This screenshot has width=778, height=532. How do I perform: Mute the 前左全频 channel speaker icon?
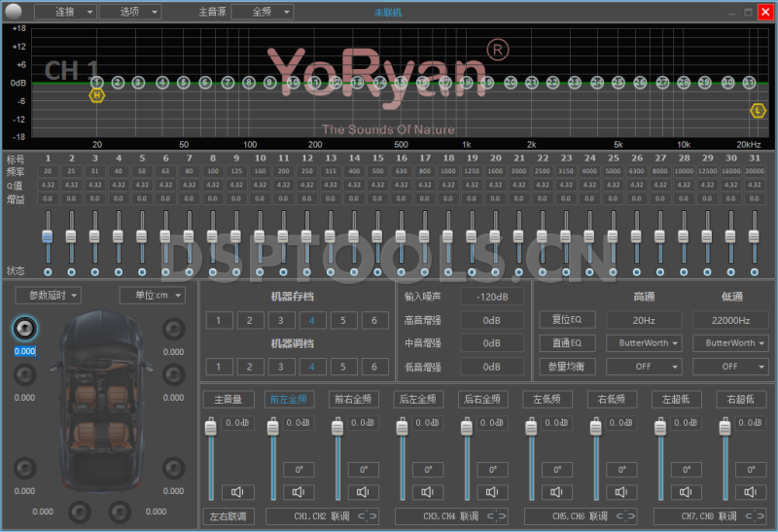(x=300, y=492)
